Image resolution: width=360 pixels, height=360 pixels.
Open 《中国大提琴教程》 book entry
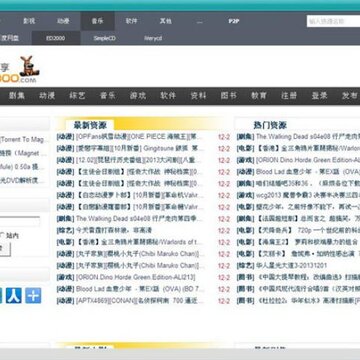coord(308,277)
